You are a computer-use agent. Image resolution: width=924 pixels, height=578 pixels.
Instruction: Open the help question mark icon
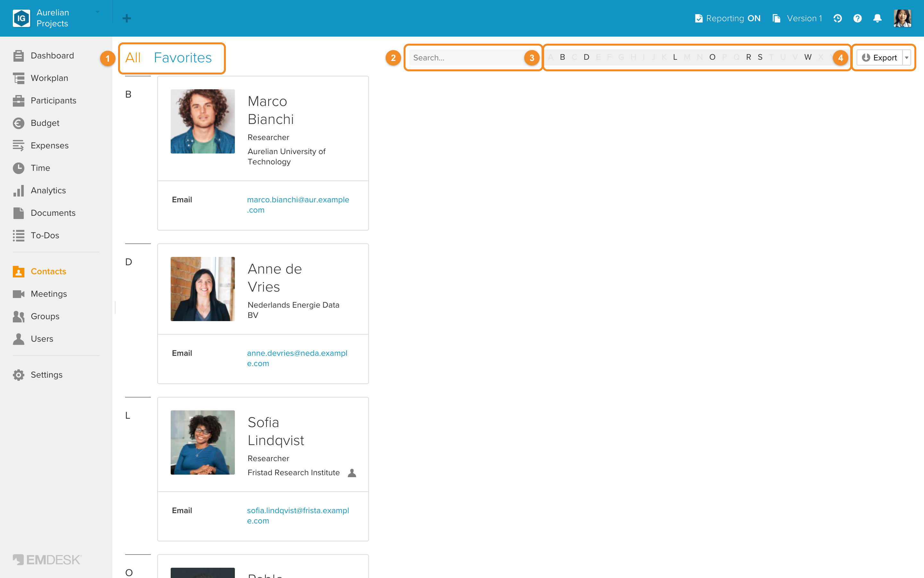point(858,18)
